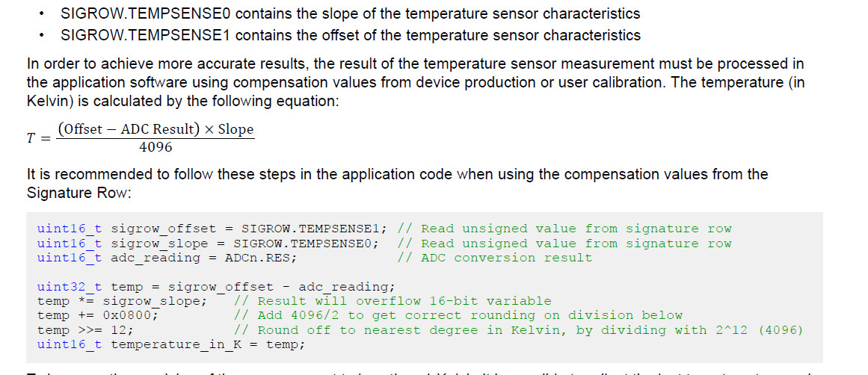Click the 'In order to achieve' paragraph

(416, 83)
